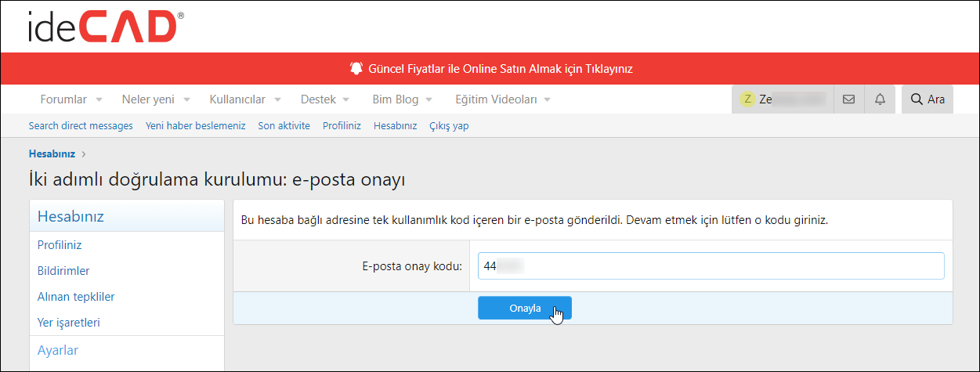
Task: Open the direct messages envelope icon
Action: (848, 99)
